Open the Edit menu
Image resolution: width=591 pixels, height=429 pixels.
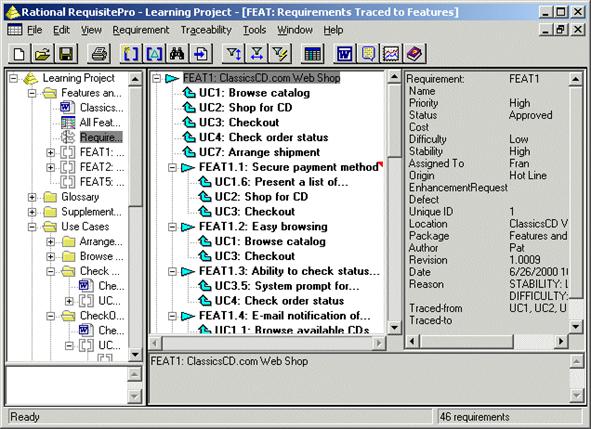coord(61,30)
